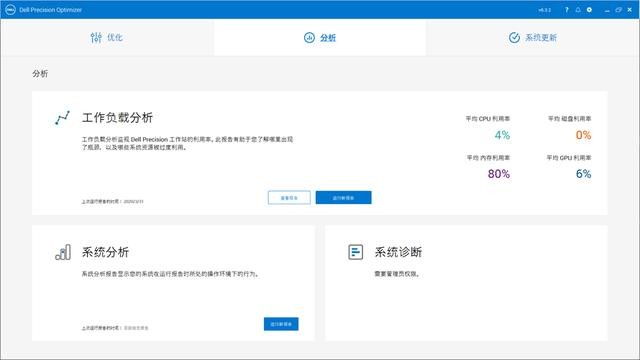The width and height of the screenshot is (640, 360).
Task: Run new workload analysis report blue button
Action: point(343,198)
